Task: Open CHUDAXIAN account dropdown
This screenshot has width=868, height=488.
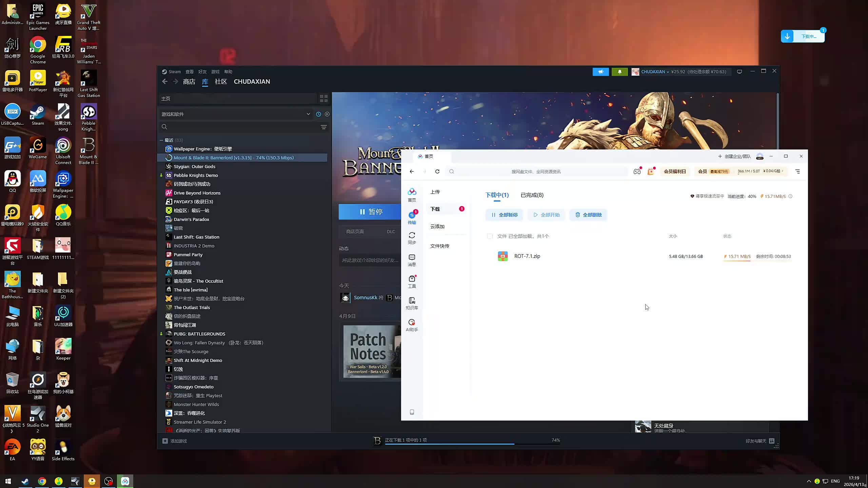Action: coord(655,72)
